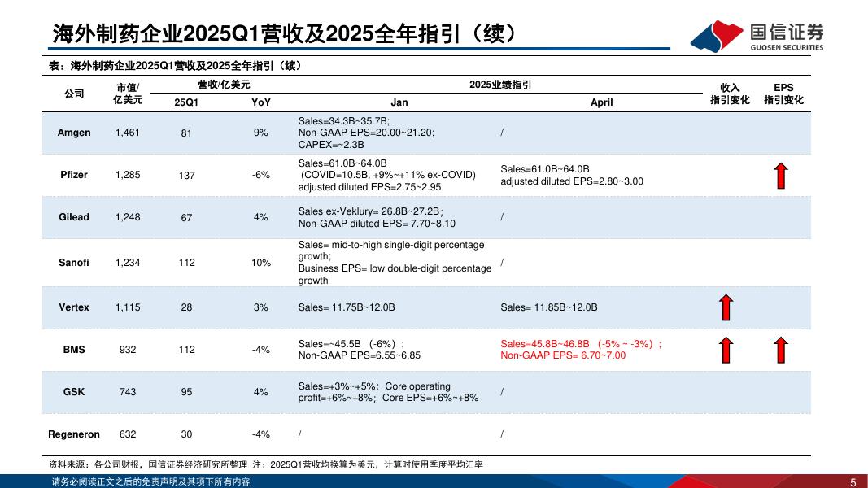Click the red EPS arrow in Pfizer row
Image resolution: width=868 pixels, height=488 pixels.
[781, 176]
